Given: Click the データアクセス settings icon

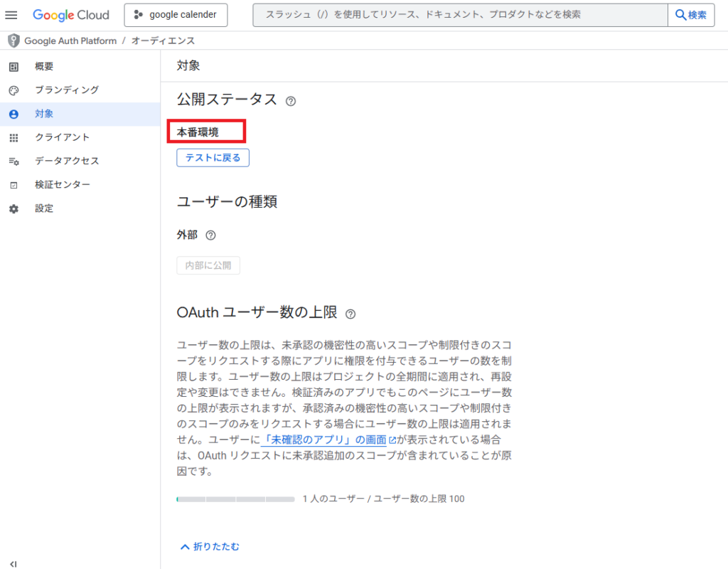Looking at the screenshot, I should coord(14,161).
